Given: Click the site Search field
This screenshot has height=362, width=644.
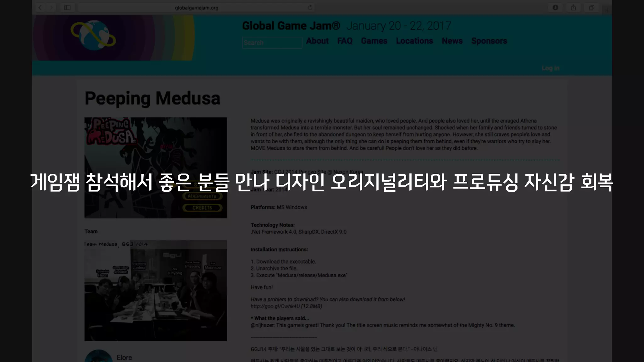Looking at the screenshot, I should pos(272,43).
